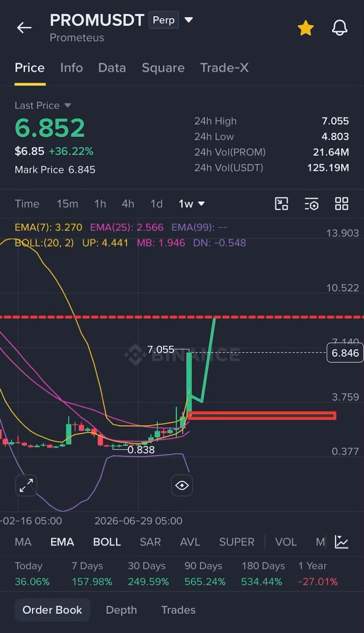364x633 pixels.
Task: Toggle the AVL indicator
Action: (x=190, y=542)
